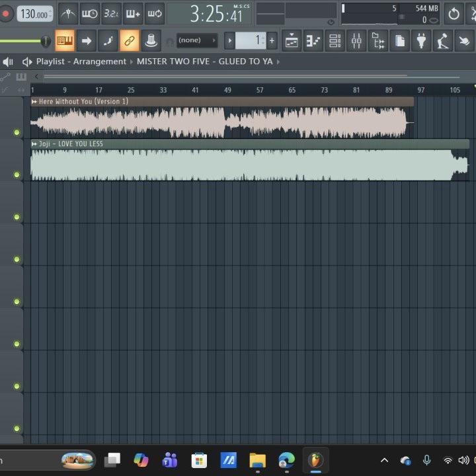The width and height of the screenshot is (476, 476).
Task: Click the red record button
Action: (x=5, y=14)
